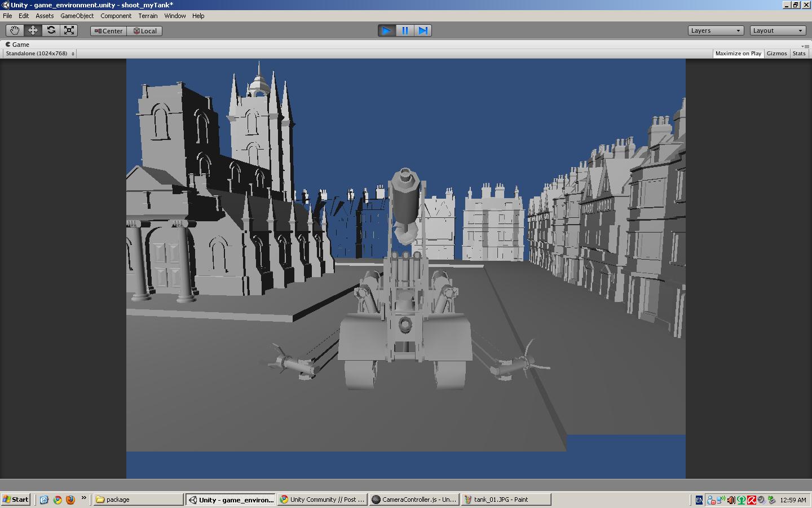Open the Layers dropdown

[715, 30]
